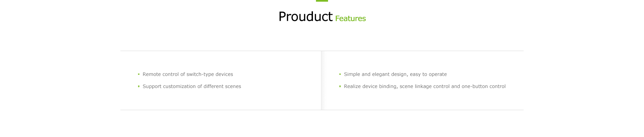Select Simple and elegant design feature line
Image resolution: width=644 pixels, height=137 pixels.
[x=395, y=74]
